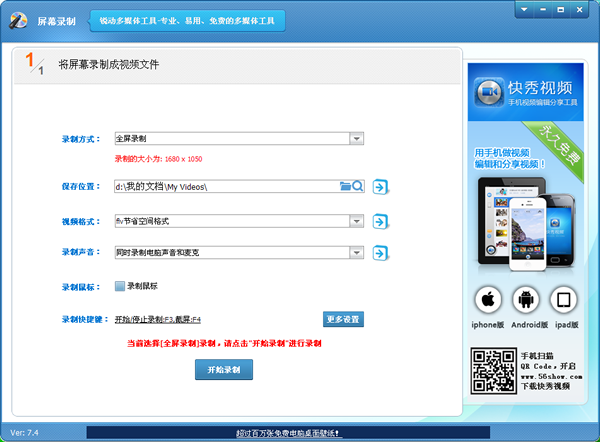
Task: Open the 视频格式 video format dropdown
Action: 356,221
